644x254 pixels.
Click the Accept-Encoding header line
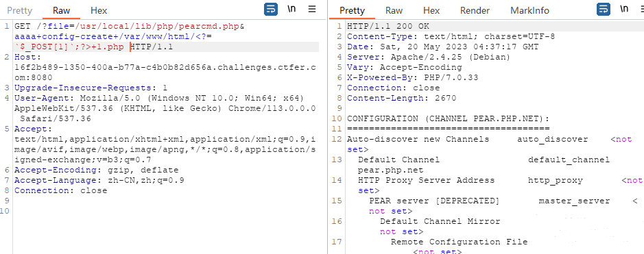(97, 170)
